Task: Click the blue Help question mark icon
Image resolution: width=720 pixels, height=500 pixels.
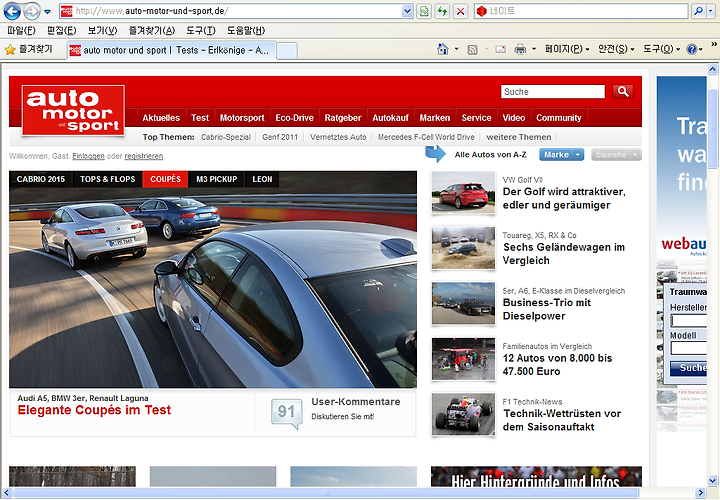Action: tap(692, 49)
